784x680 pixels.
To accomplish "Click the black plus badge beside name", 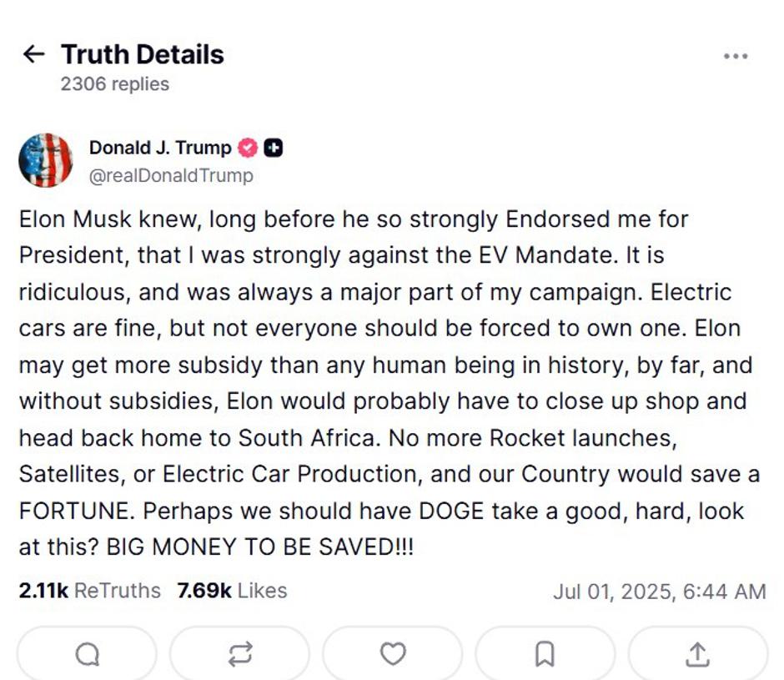I will point(273,149).
